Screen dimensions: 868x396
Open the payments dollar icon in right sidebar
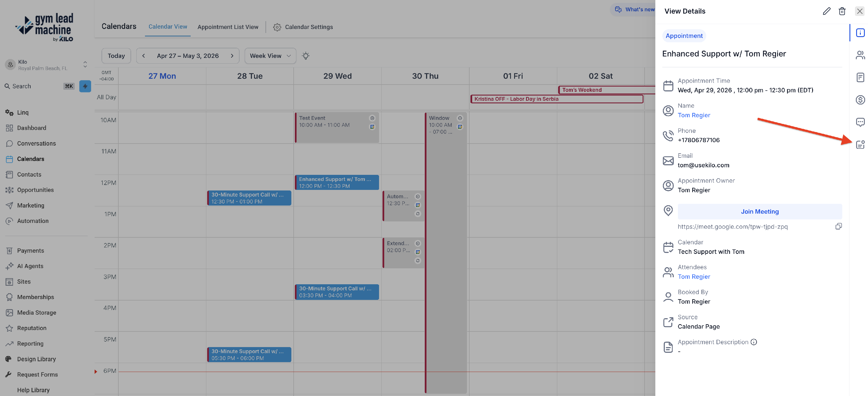click(860, 100)
